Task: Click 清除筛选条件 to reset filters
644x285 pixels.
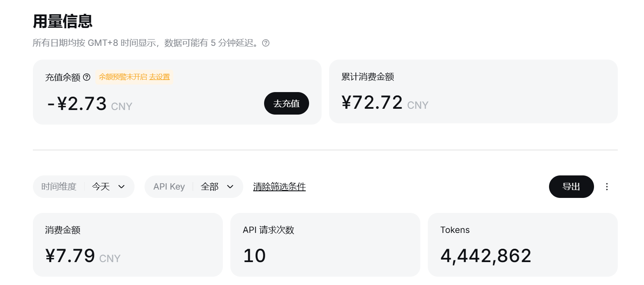Action: point(280,187)
